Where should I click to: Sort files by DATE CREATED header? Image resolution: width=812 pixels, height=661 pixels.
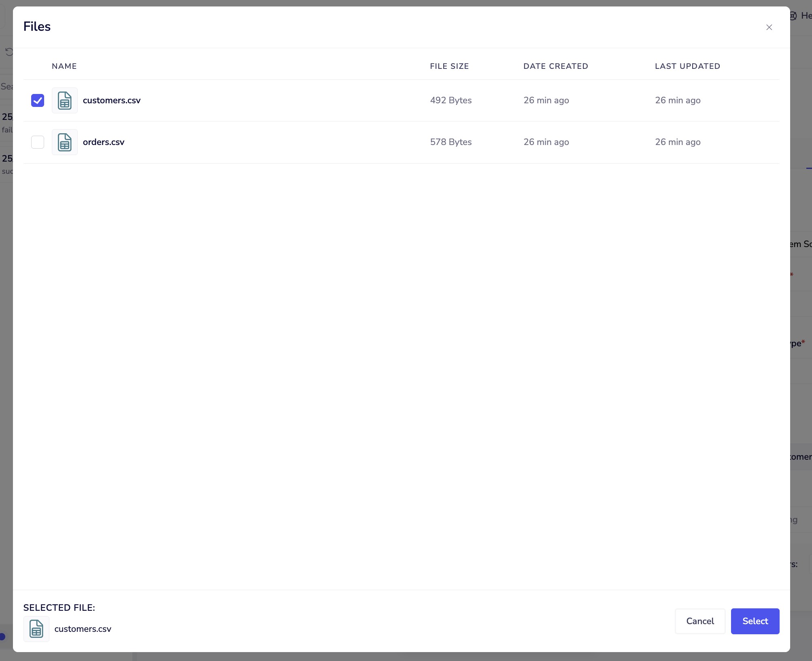coord(556,66)
